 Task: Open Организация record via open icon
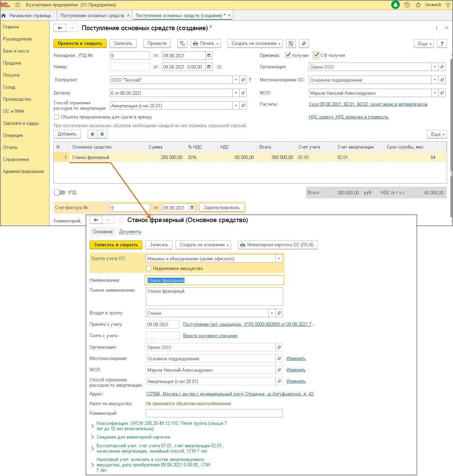click(442, 67)
